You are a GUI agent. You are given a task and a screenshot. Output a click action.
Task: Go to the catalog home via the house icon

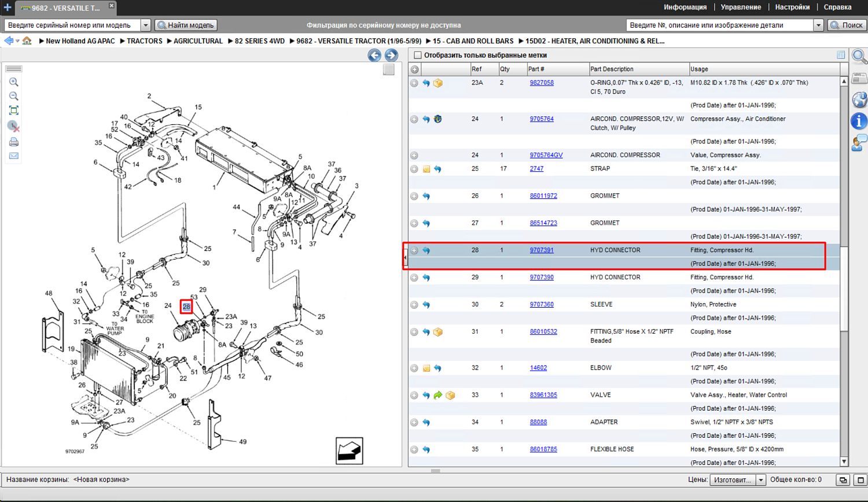coord(27,41)
